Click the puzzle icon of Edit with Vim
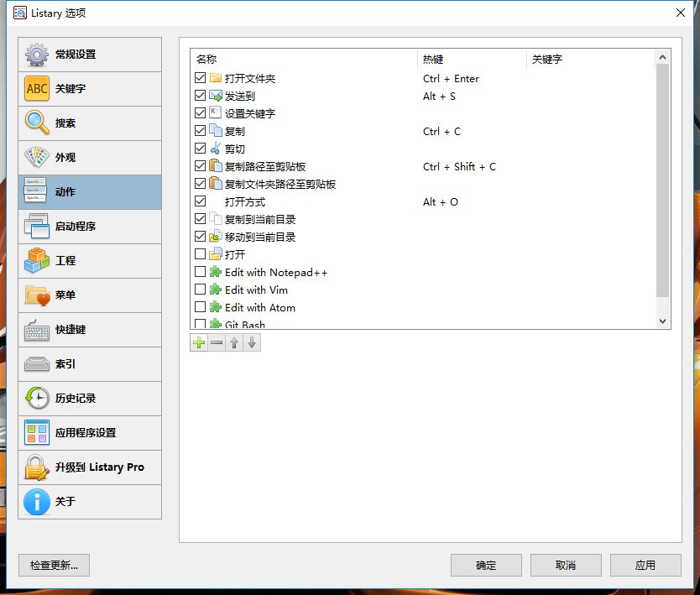 point(216,290)
